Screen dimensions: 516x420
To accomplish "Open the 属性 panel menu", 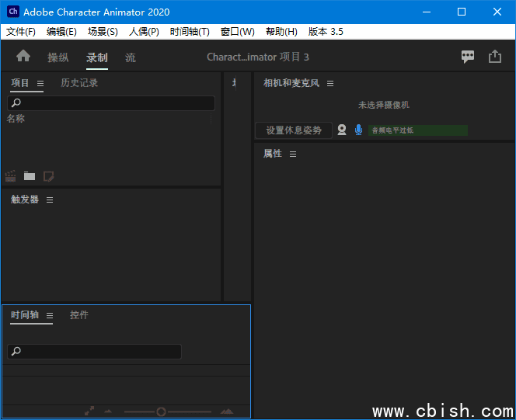I will [x=293, y=154].
